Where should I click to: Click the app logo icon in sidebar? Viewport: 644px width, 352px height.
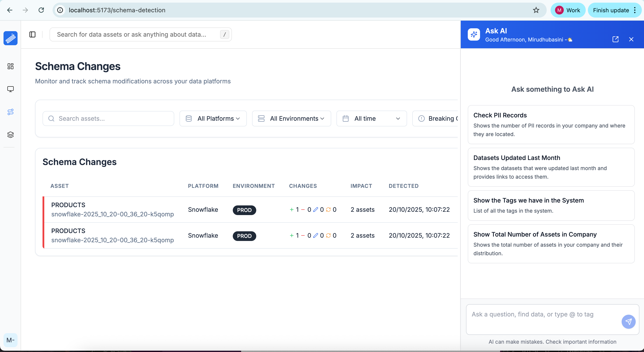coord(11,38)
